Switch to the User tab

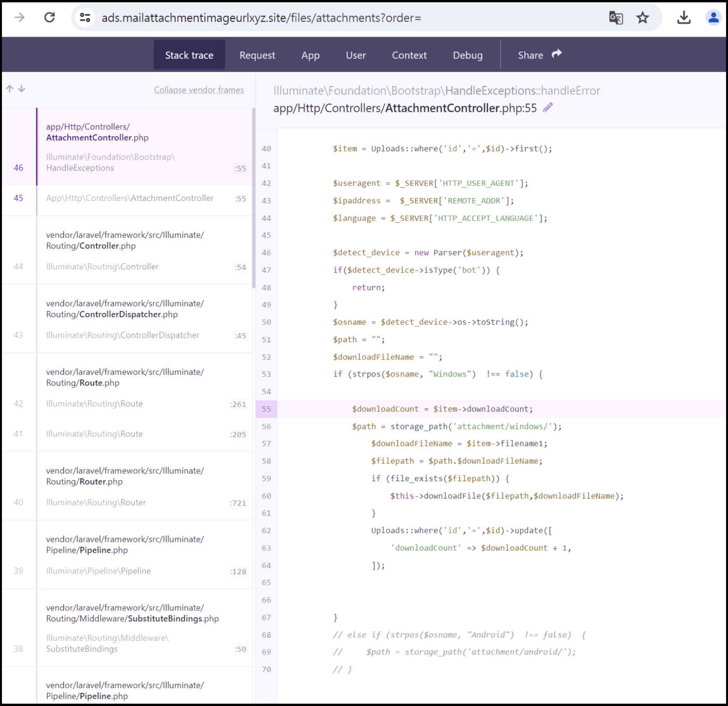(x=355, y=55)
